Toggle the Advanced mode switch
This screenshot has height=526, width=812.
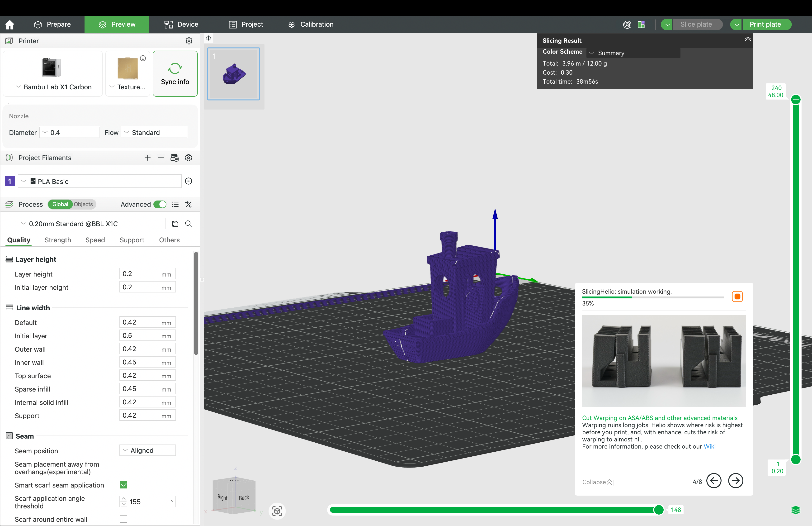tap(160, 205)
